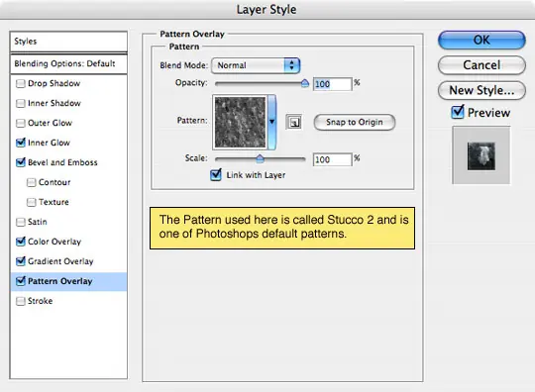Tick the Outer Glow checkbox
The height and width of the screenshot is (392, 535).
pos(21,123)
